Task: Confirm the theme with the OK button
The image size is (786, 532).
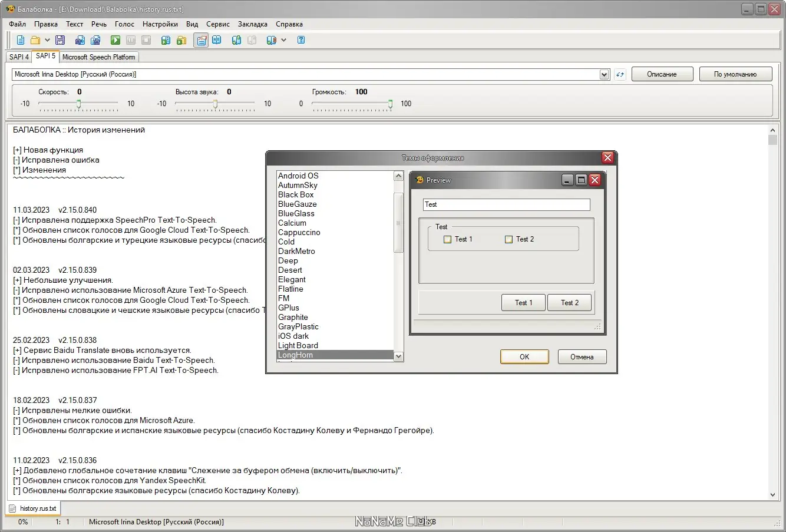Action: 524,357
